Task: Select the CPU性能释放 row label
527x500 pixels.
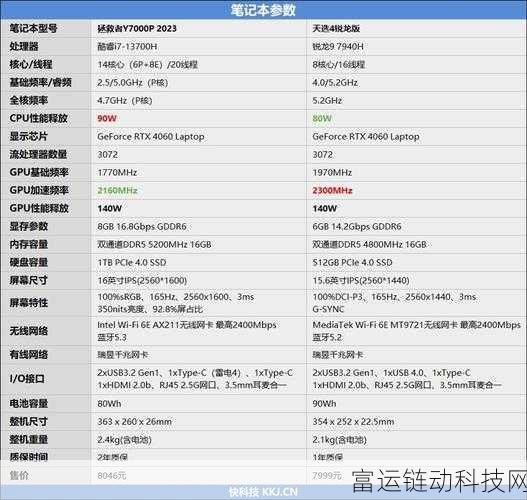Action: [38, 118]
